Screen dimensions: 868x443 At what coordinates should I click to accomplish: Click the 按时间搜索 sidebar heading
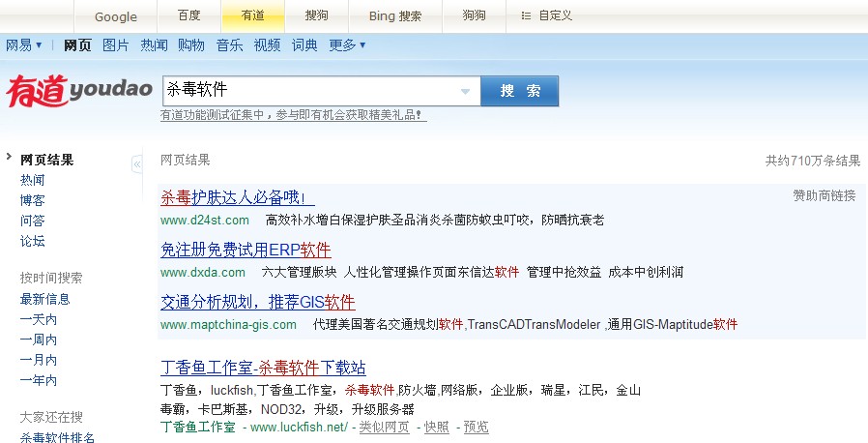(x=51, y=278)
